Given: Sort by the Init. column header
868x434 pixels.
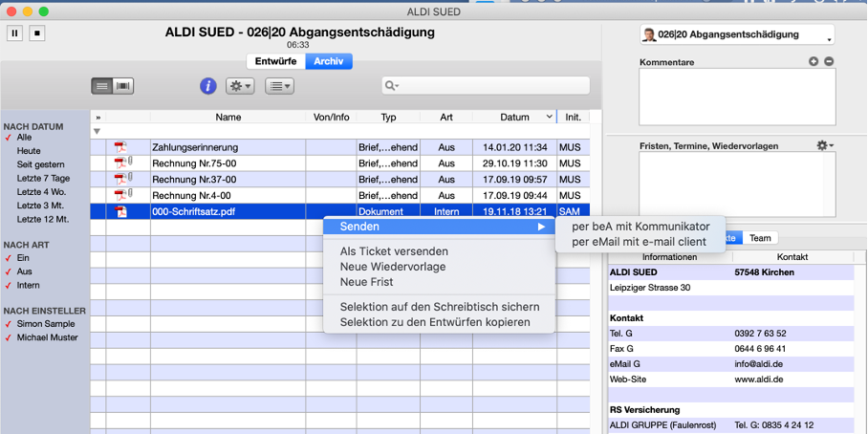Looking at the screenshot, I should [x=573, y=118].
